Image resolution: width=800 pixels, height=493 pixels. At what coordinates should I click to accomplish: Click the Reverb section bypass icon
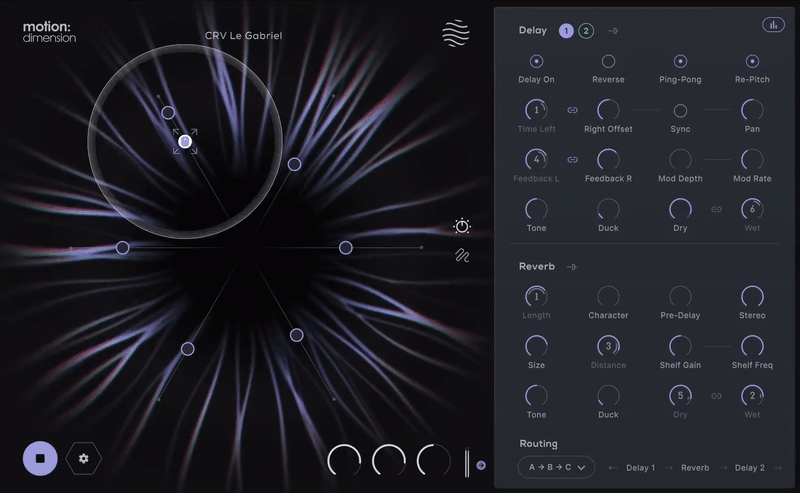(x=571, y=266)
